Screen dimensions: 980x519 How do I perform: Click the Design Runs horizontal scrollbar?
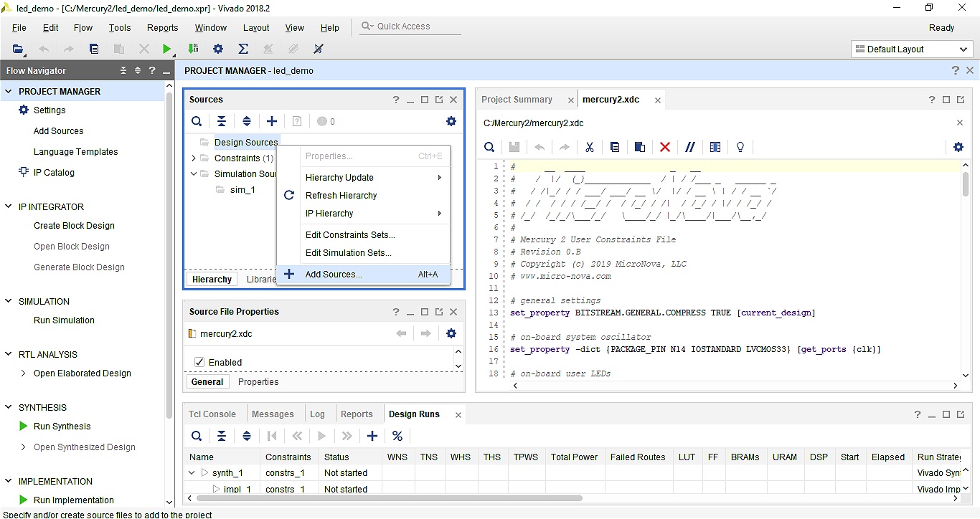pos(389,498)
